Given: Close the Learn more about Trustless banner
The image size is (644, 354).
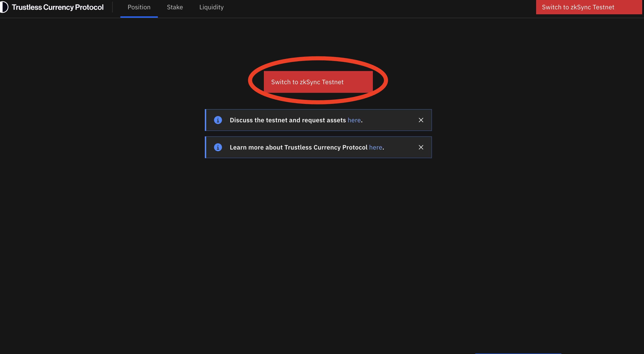Looking at the screenshot, I should [421, 147].
